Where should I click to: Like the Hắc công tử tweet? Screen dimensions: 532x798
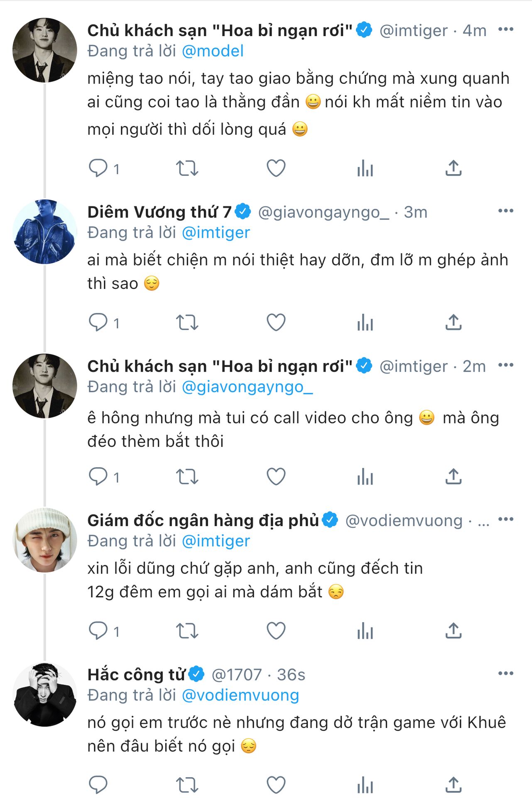pyautogui.click(x=276, y=785)
